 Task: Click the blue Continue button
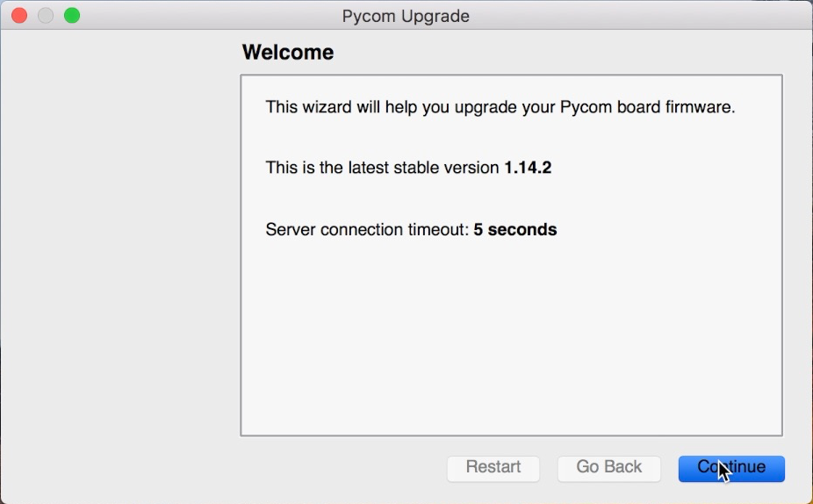tap(731, 468)
